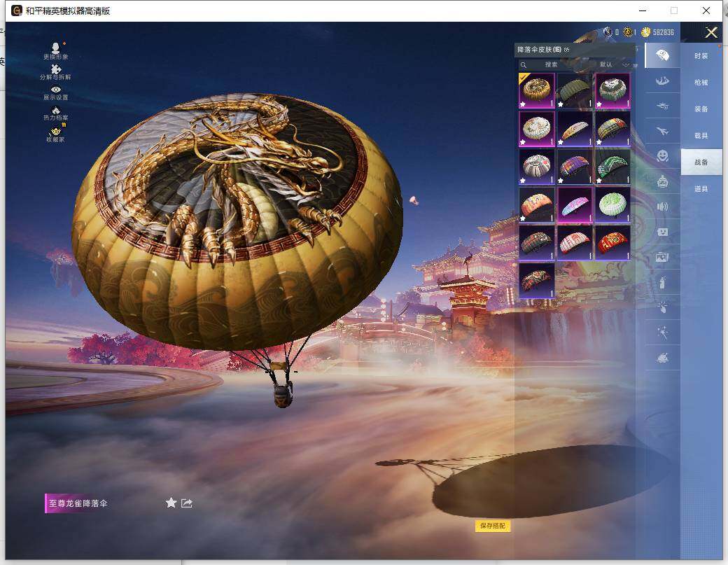Close the wardrobe with the X icon
Screen dimensions: 728x565
pyautogui.click(x=711, y=32)
